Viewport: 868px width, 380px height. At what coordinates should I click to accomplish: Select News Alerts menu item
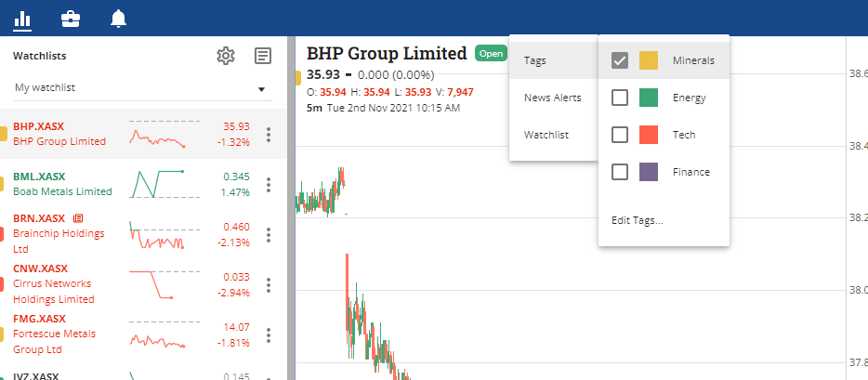click(554, 98)
